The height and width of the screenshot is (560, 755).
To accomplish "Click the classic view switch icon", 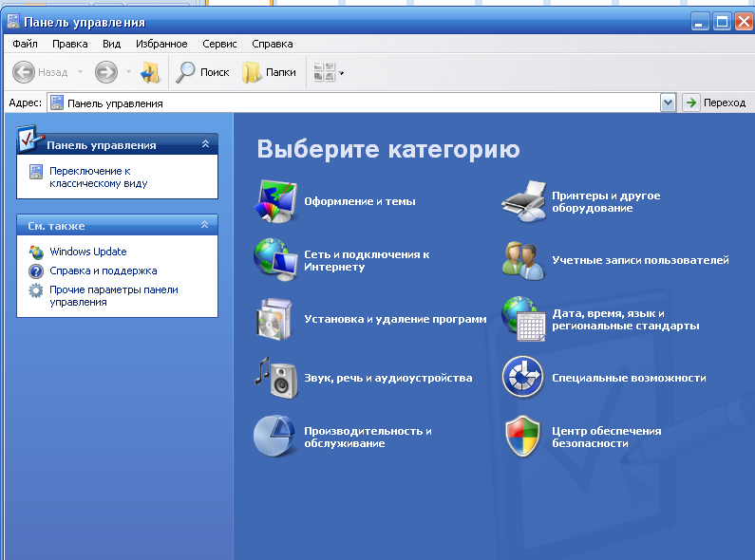I will (x=36, y=171).
